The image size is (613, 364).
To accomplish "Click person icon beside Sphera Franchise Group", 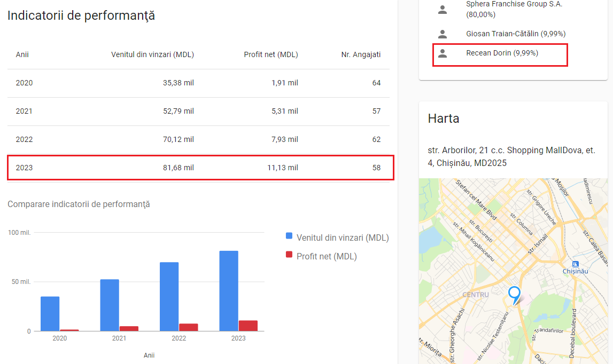I will click(442, 9).
